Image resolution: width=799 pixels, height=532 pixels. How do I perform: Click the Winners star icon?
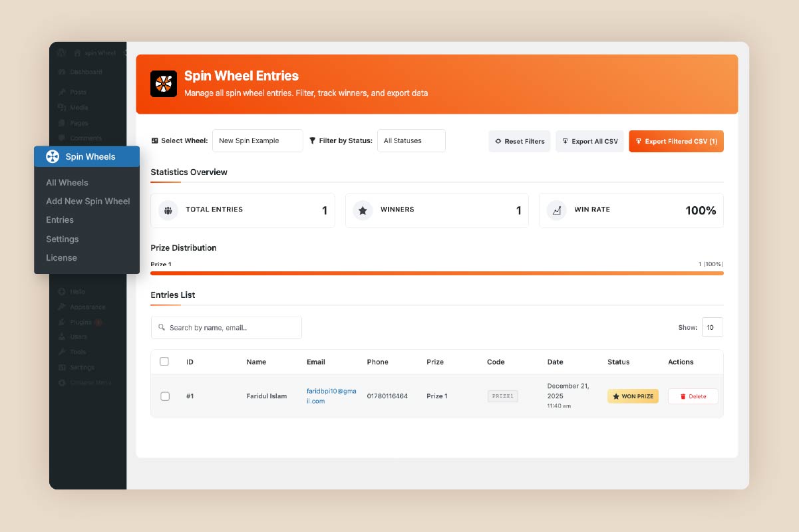tap(363, 210)
